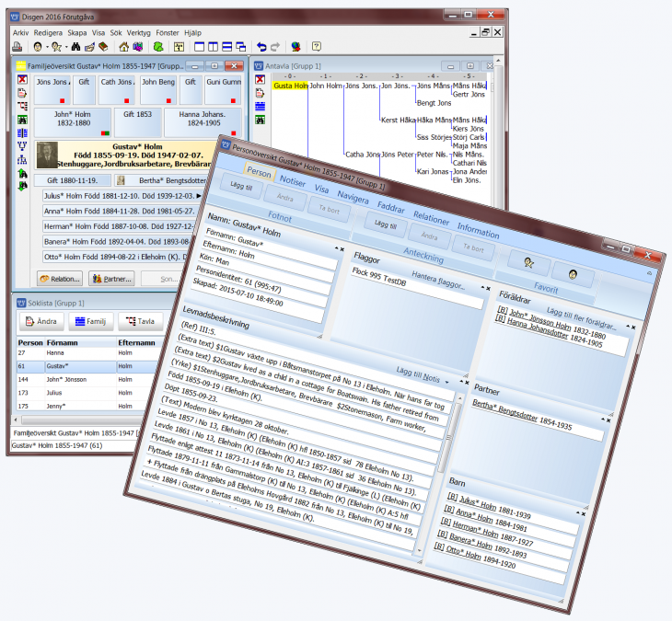Image resolution: width=672 pixels, height=621 pixels.
Task: Click the question mark help toolbar icon
Action: pyautogui.click(x=317, y=47)
